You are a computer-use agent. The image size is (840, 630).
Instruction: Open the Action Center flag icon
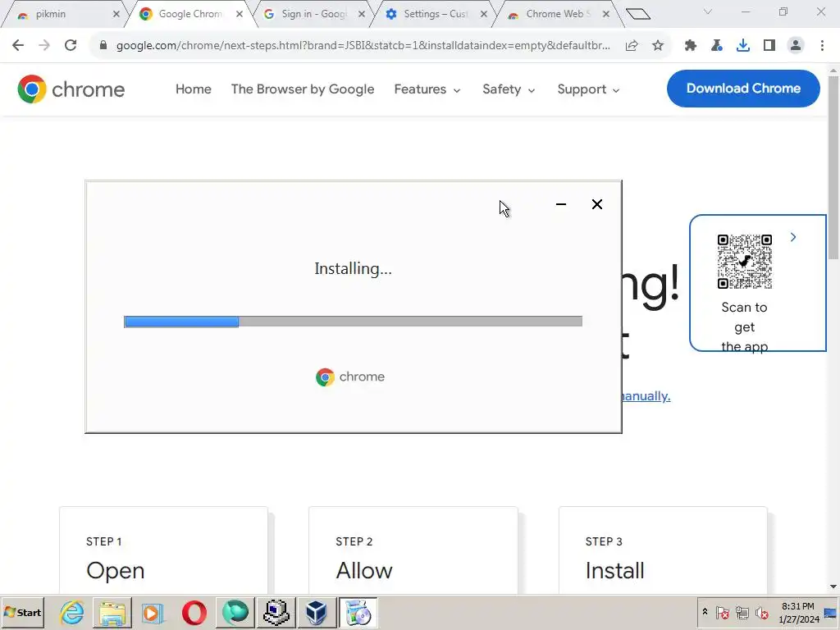click(722, 612)
